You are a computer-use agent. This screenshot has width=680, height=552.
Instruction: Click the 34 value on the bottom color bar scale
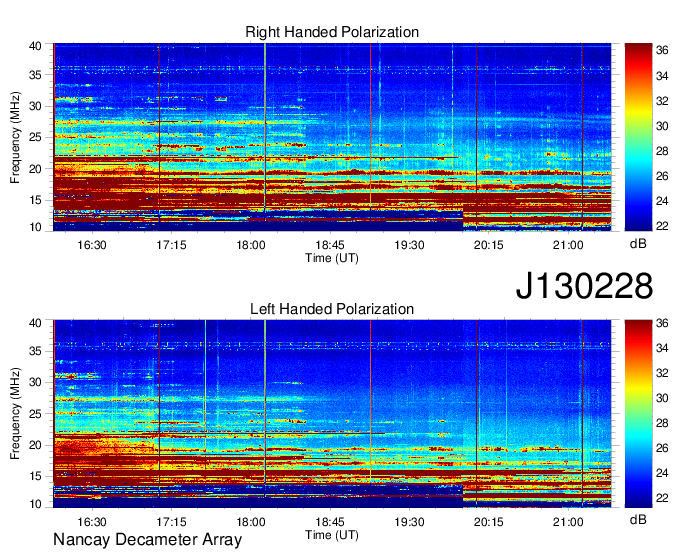[x=662, y=348]
